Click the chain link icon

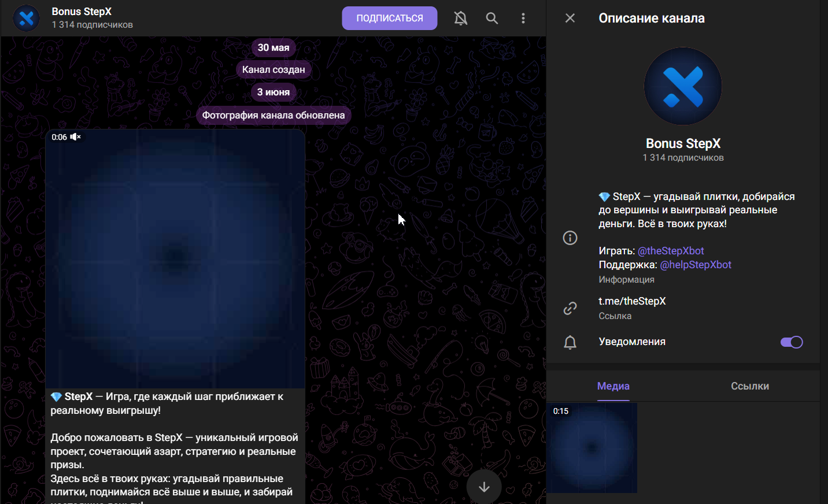(570, 308)
